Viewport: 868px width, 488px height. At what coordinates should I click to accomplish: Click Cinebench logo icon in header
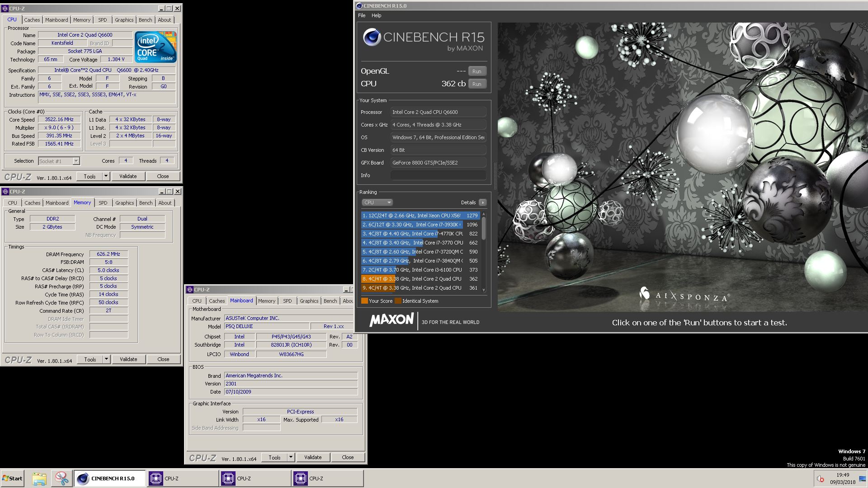point(372,38)
